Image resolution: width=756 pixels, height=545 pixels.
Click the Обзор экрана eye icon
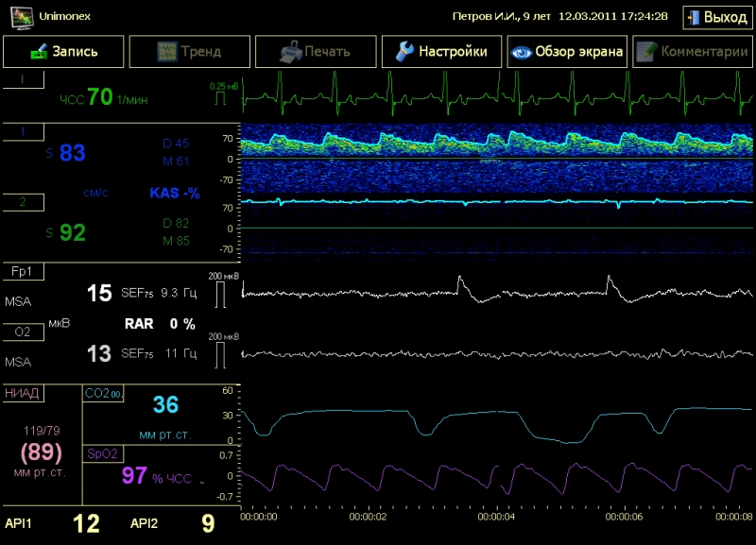tap(521, 52)
